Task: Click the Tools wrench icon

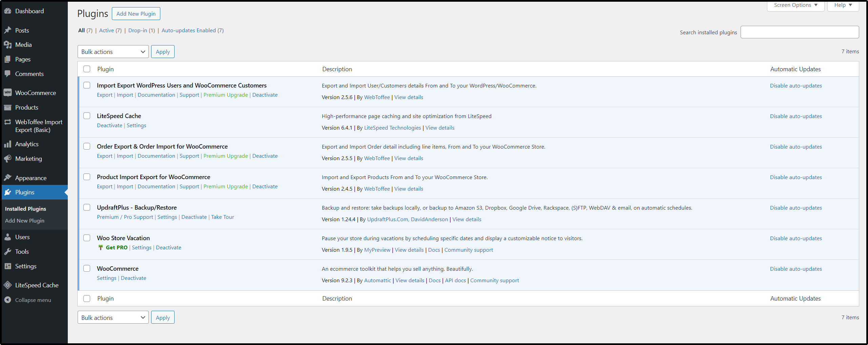Action: 7,252
